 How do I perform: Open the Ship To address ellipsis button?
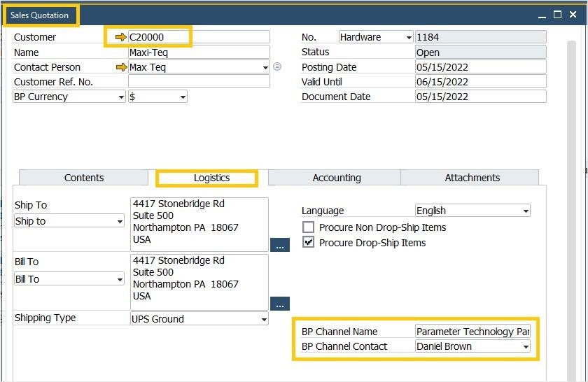pos(279,246)
